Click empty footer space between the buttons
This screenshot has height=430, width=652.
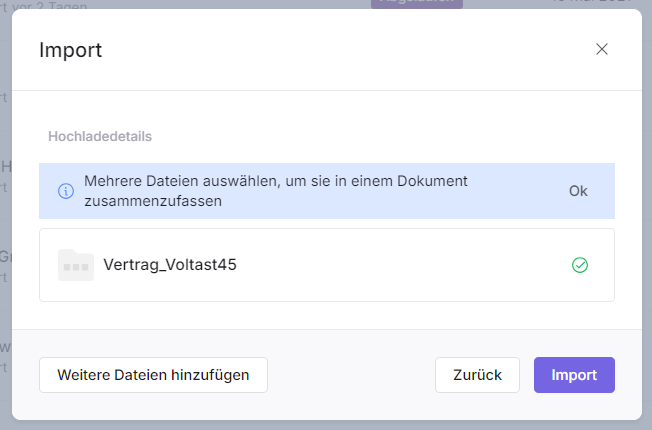coord(350,375)
